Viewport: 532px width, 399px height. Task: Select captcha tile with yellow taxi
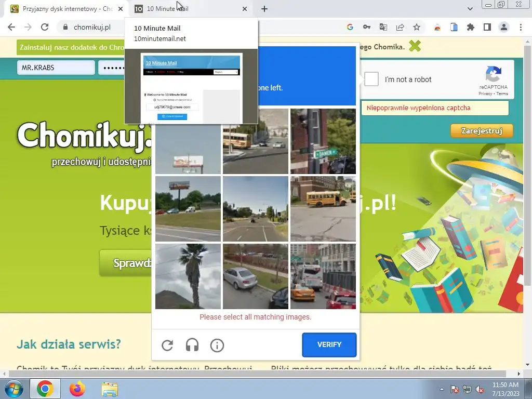tap(323, 276)
